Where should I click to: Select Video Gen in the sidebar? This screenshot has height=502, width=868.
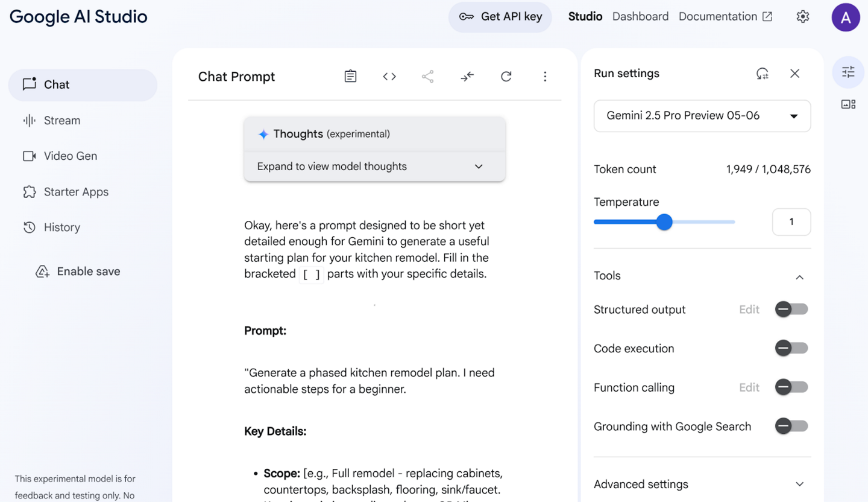(71, 156)
